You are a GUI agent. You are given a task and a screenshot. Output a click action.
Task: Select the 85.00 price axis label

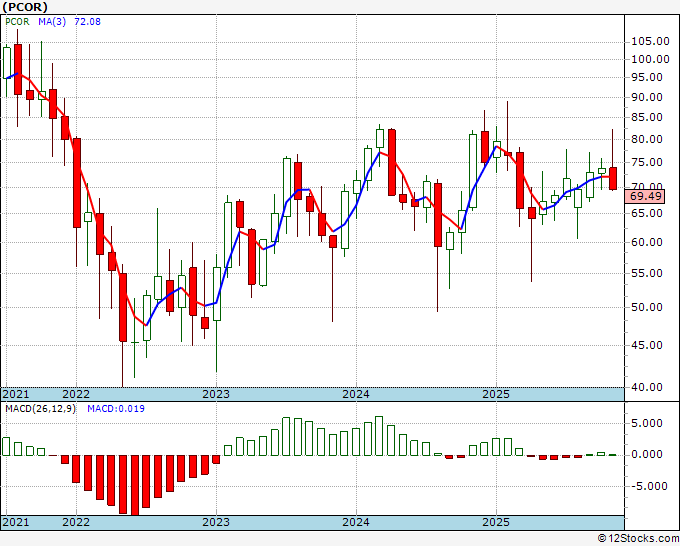tap(647, 117)
